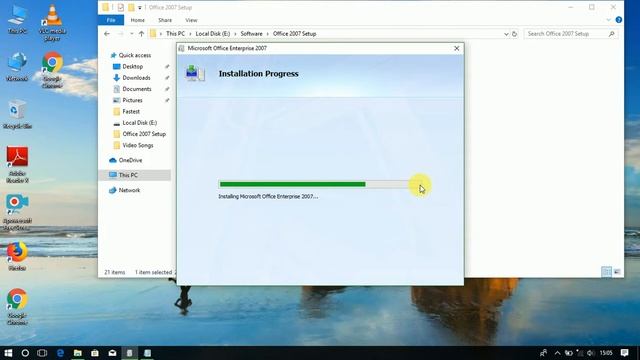Screen dimensions: 640x360
Task: Select Local Disk (E:) breadcrumb
Action: tap(213, 34)
